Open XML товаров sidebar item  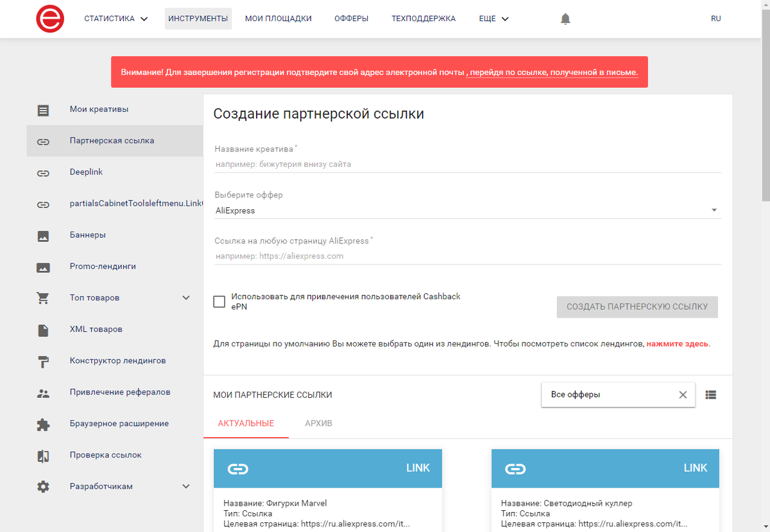pos(114,330)
